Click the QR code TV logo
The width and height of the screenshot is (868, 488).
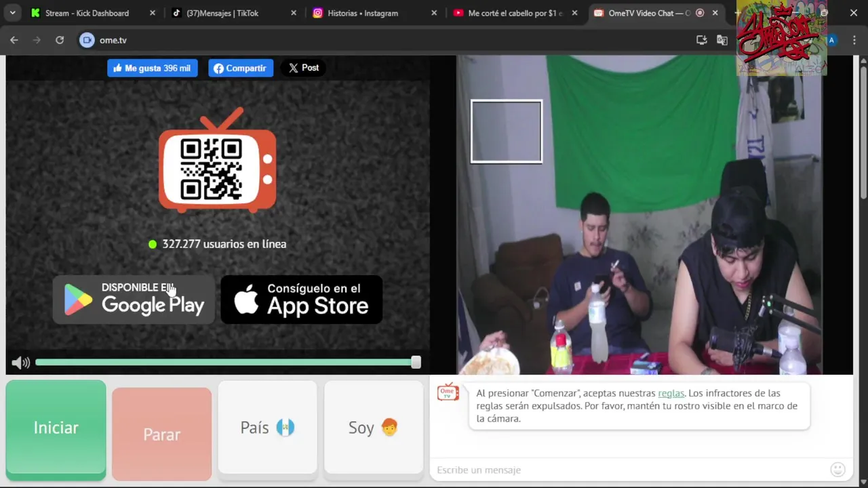coord(218,161)
